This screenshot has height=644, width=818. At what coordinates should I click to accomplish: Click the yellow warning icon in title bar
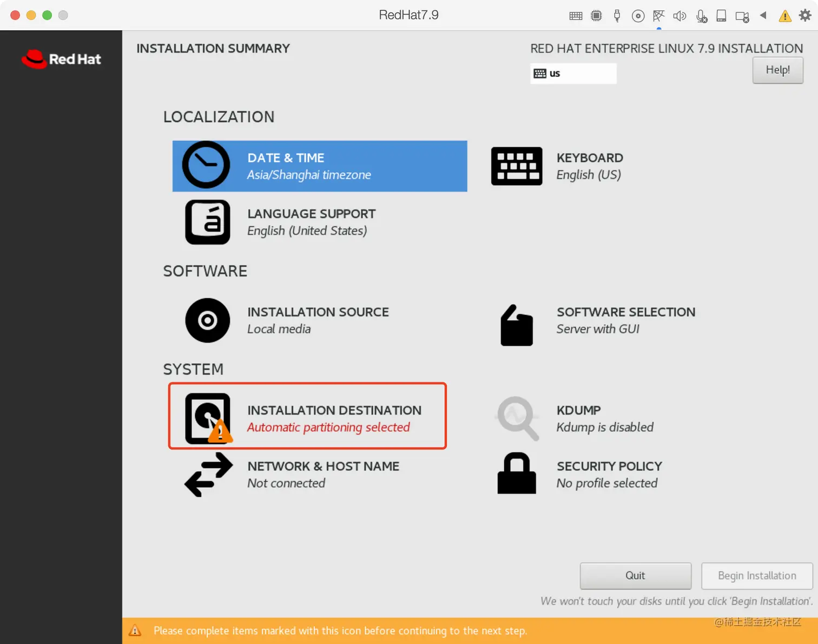point(784,16)
